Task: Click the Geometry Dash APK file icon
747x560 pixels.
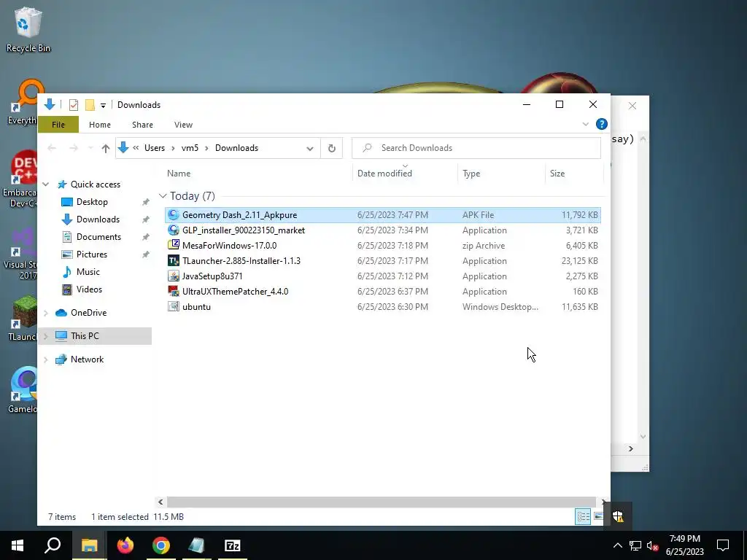Action: pos(174,215)
